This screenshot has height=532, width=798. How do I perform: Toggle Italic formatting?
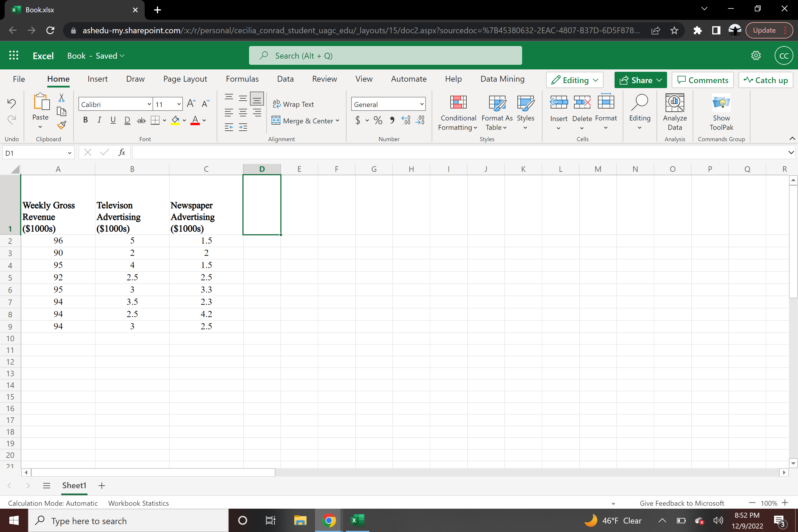(x=99, y=120)
